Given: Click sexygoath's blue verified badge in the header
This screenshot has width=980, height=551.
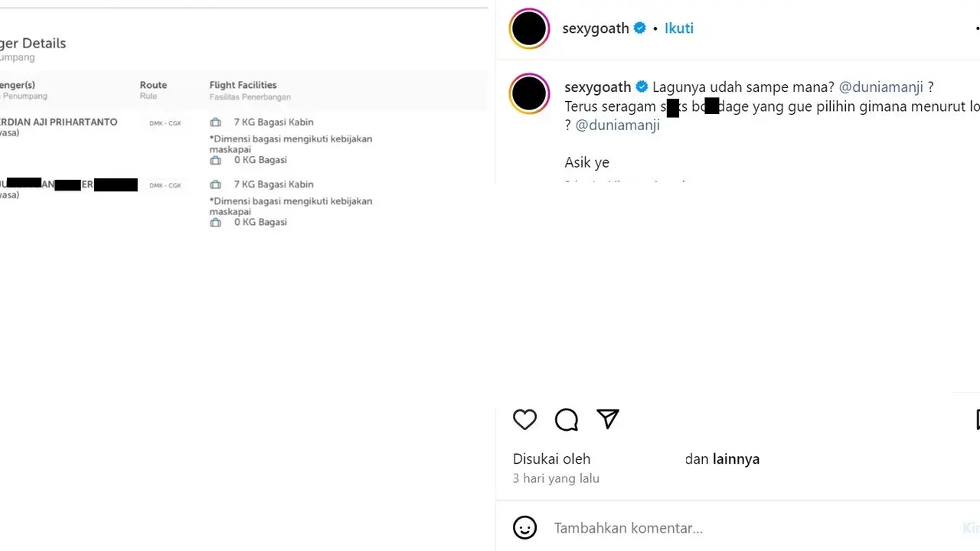Looking at the screenshot, I should pos(639,28).
